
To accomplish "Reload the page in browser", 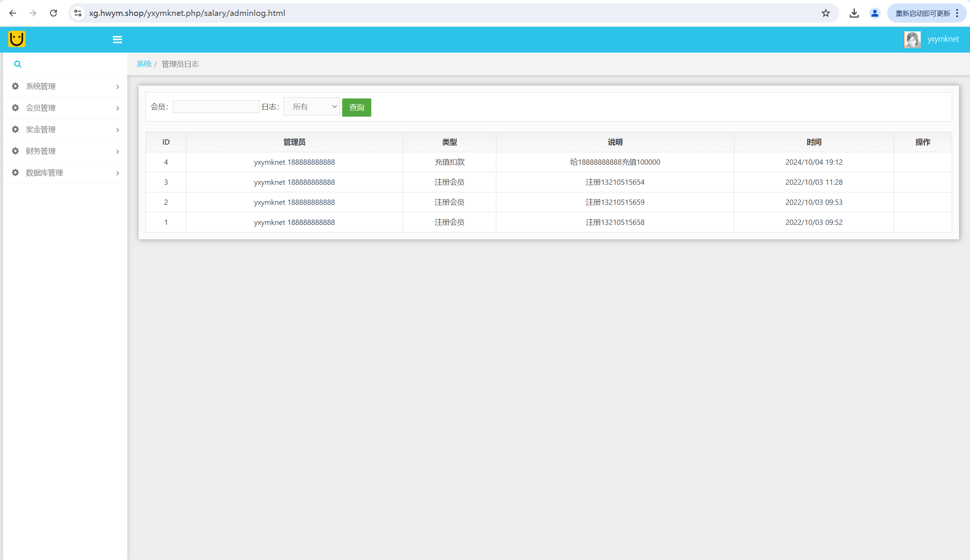I will tap(53, 13).
